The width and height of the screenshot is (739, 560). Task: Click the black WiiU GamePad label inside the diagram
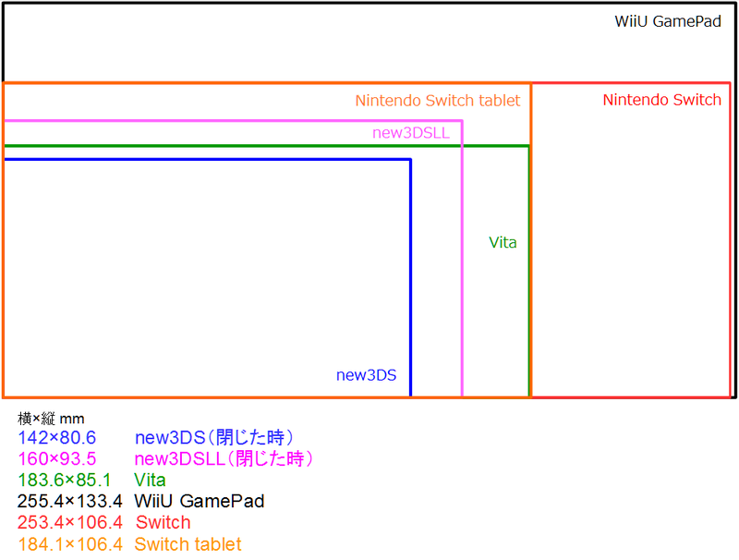pos(668,21)
